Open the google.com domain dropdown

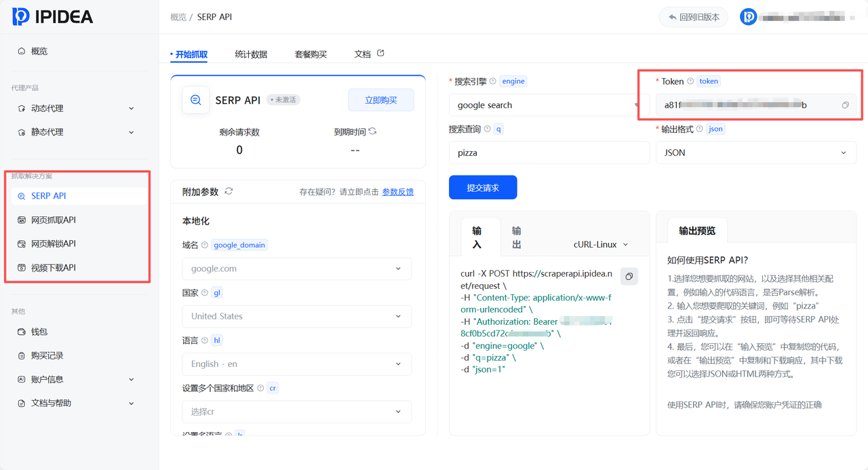(x=296, y=269)
